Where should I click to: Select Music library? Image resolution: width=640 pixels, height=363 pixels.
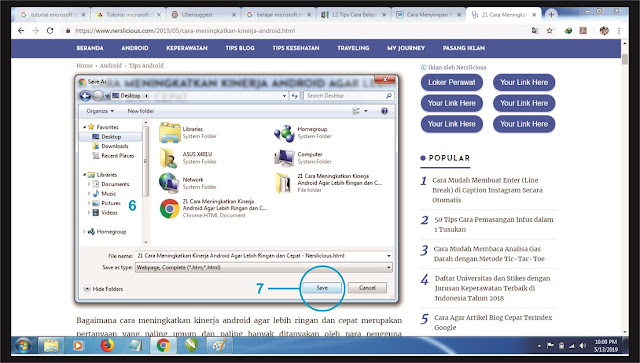click(108, 194)
